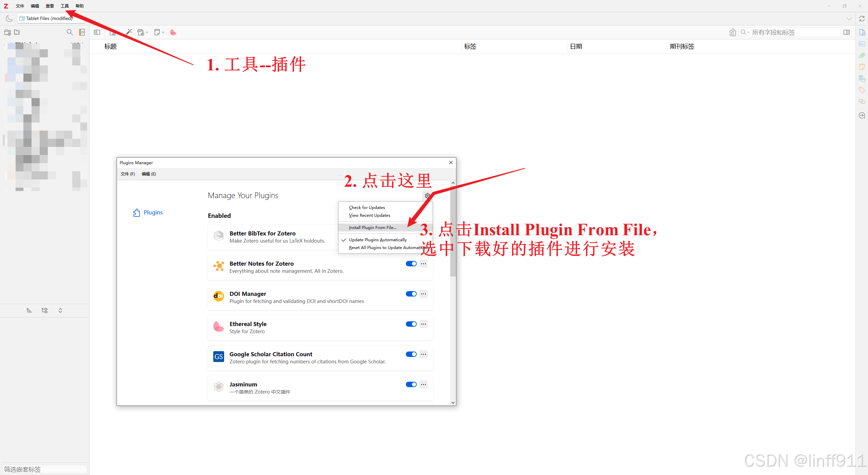
Task: Expand the New Note dropdown arrow
Action: [x=163, y=33]
